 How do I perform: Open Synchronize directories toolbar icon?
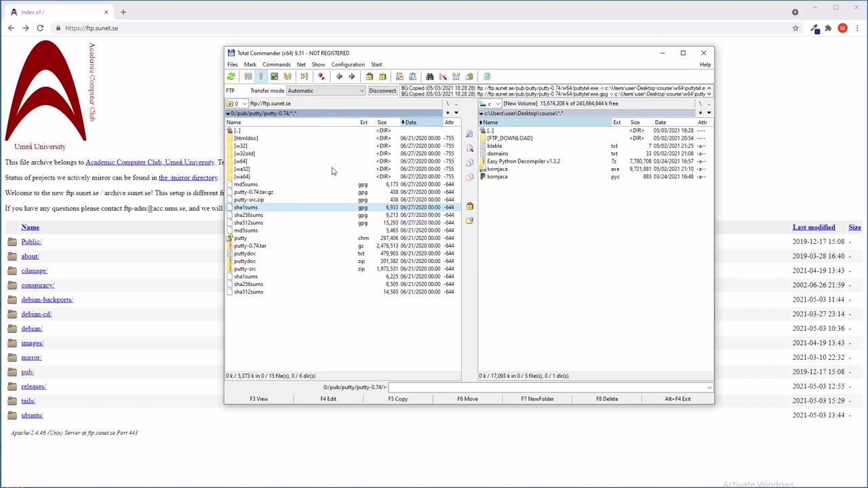pos(456,77)
